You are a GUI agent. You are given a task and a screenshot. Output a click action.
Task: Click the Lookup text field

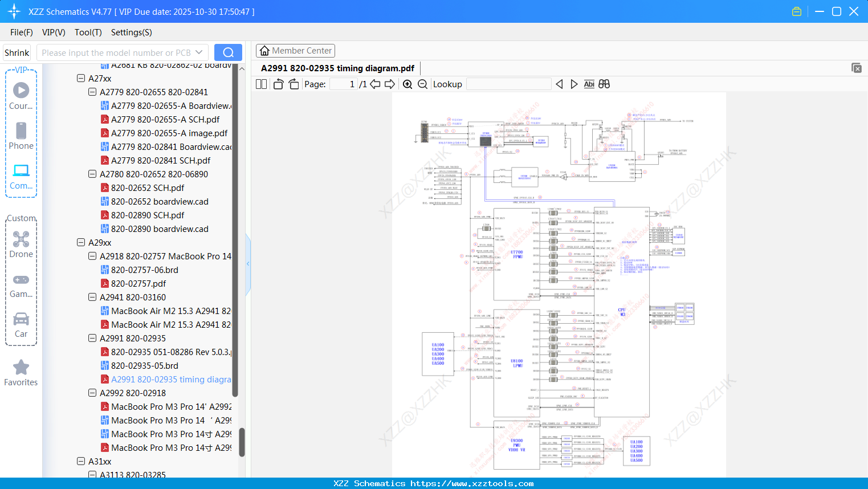click(x=508, y=84)
